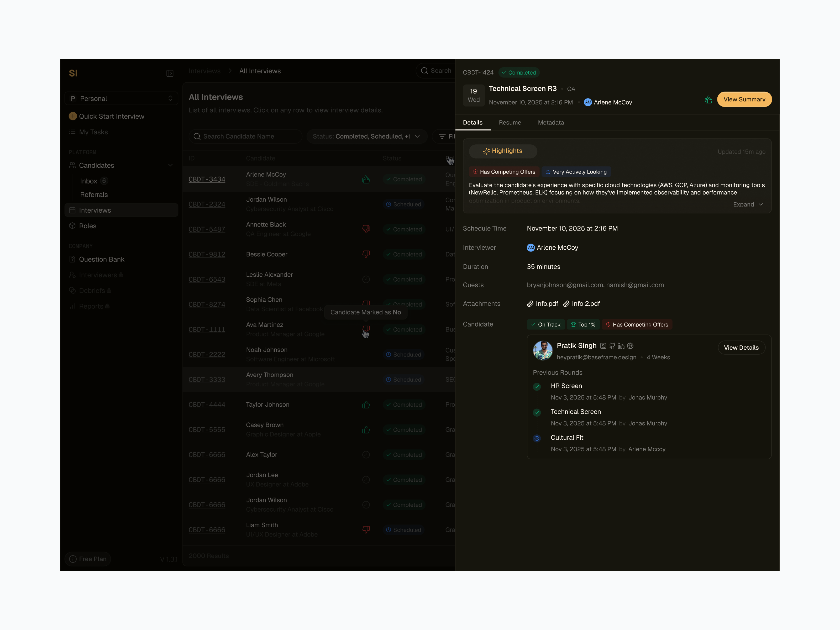Switch to the Details tab

pos(473,123)
